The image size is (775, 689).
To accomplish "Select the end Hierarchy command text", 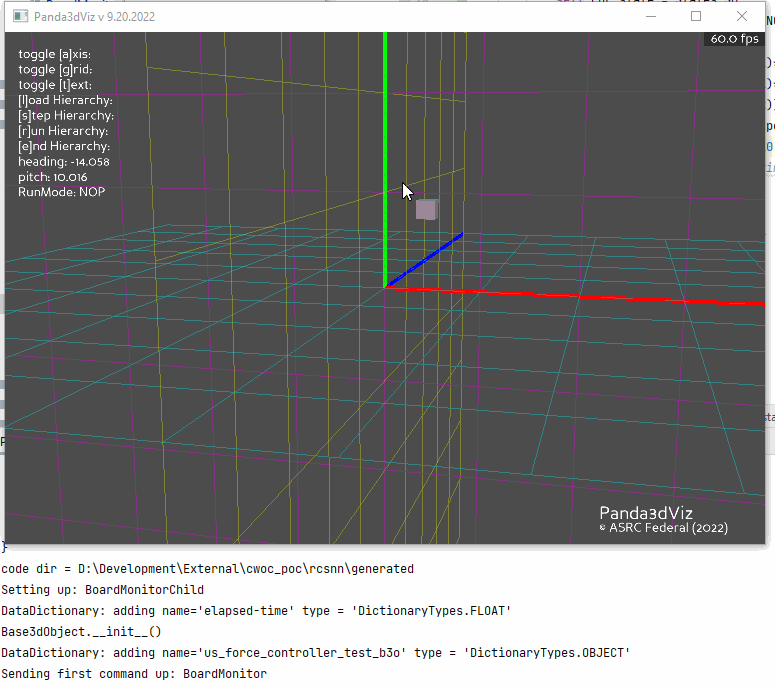I will 64,146.
